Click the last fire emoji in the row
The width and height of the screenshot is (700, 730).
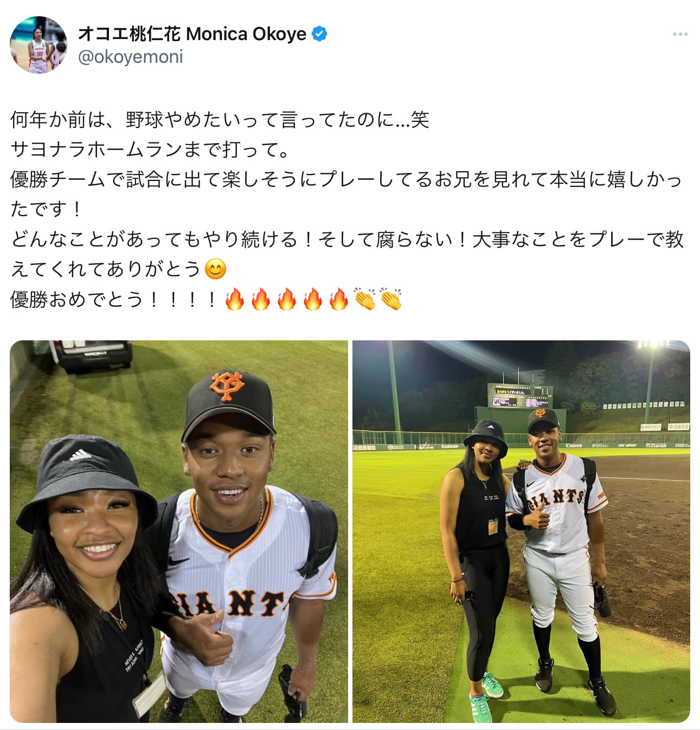coord(339,299)
